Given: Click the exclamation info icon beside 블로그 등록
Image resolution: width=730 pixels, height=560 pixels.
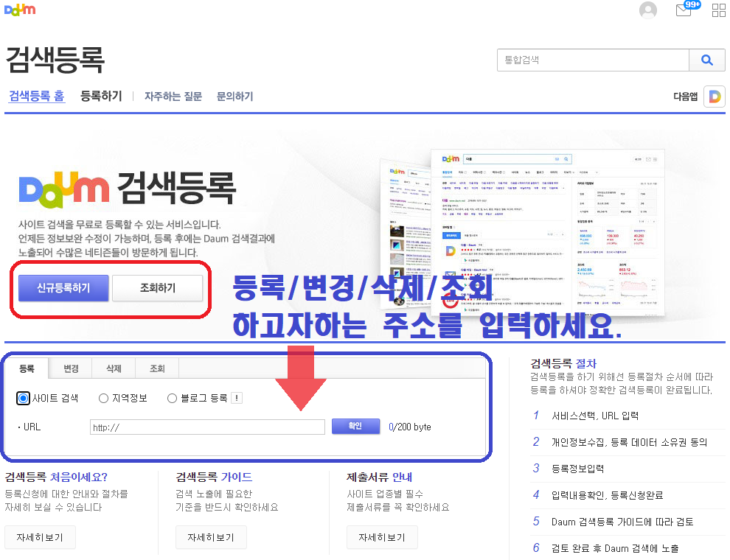Looking at the screenshot, I should pos(237,398).
